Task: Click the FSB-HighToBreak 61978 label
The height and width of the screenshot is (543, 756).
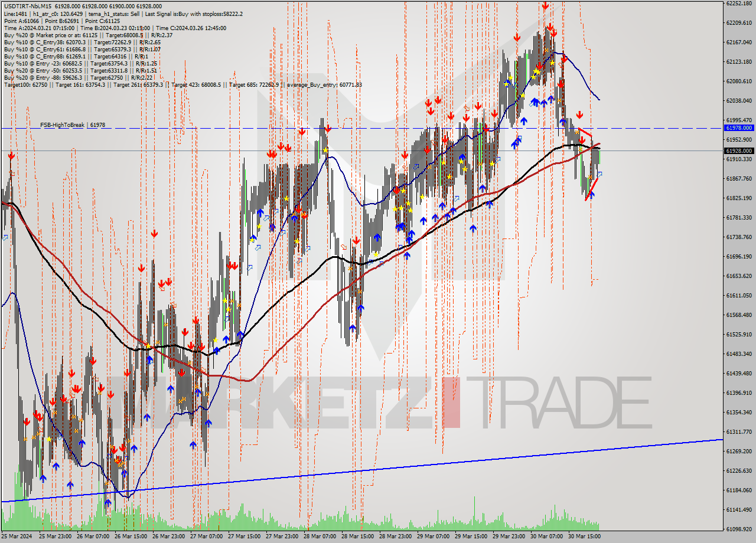Action: (73, 125)
